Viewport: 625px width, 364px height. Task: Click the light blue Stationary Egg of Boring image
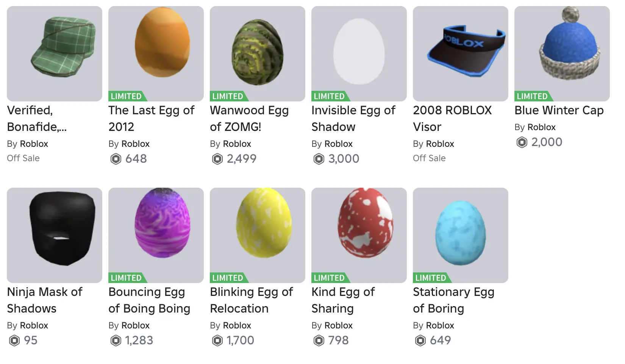(x=461, y=235)
